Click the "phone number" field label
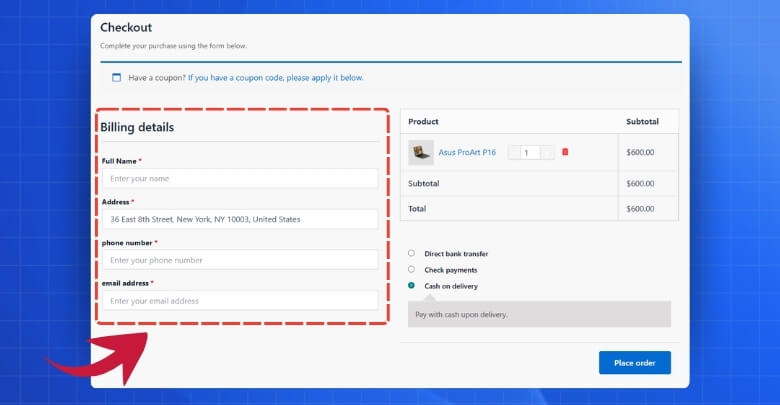 [x=127, y=243]
